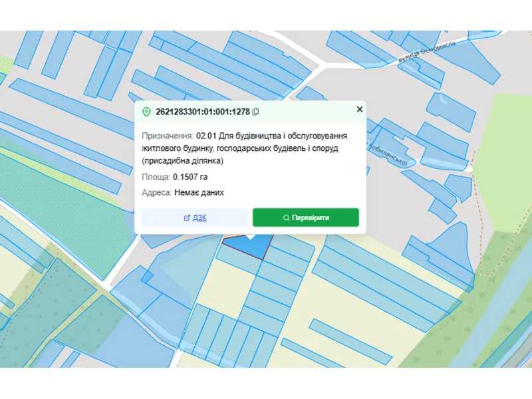Click the magnifier icon inside Перевірити button
Screen dimensions: 532x399
(286, 217)
